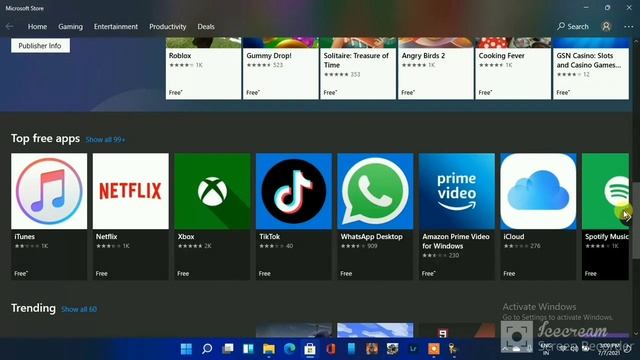
Task: Open the iTunes app tile
Action: (49, 216)
